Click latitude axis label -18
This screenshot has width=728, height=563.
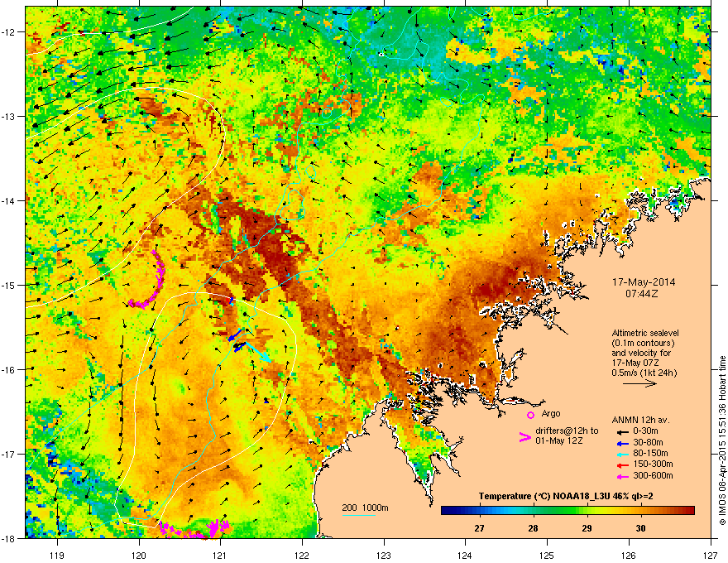tap(9, 538)
